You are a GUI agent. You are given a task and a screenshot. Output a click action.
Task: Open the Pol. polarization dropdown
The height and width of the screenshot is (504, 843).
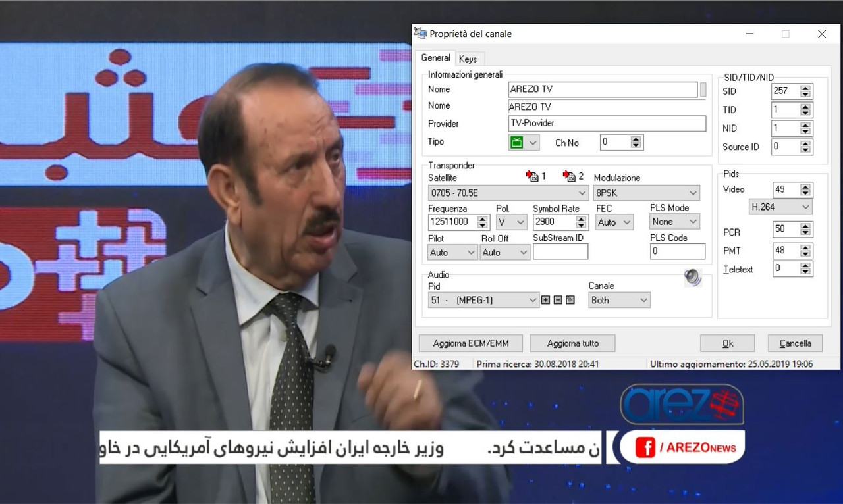click(x=511, y=222)
